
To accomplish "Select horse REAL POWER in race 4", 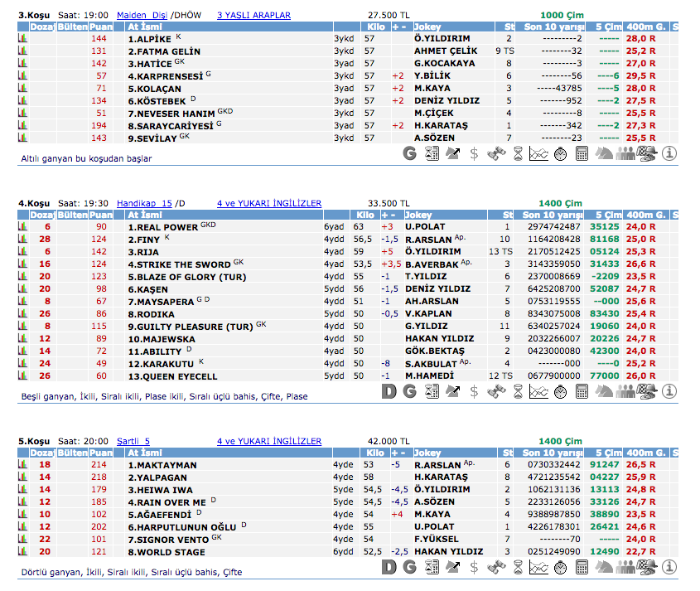I will pyautogui.click(x=162, y=227).
